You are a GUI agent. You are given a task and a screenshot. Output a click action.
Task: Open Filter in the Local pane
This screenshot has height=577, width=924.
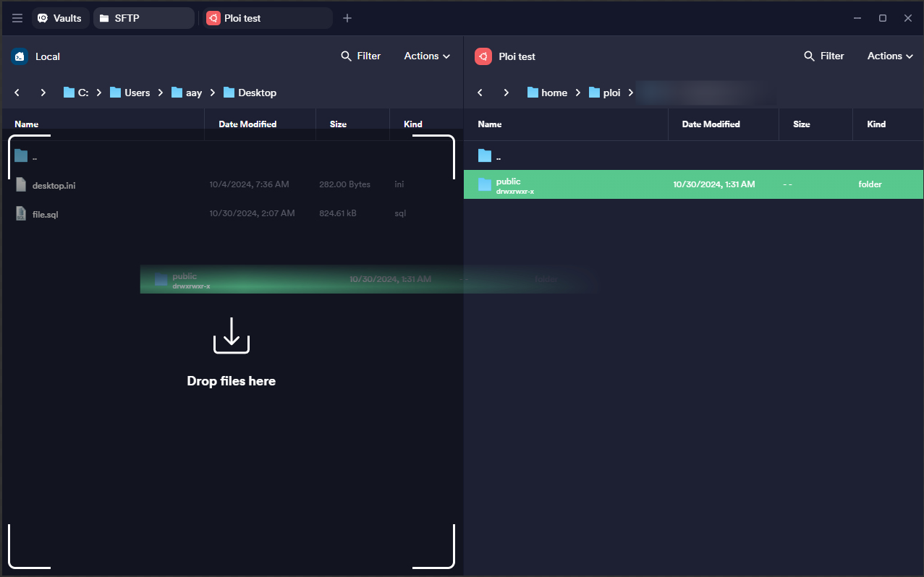[x=361, y=56]
